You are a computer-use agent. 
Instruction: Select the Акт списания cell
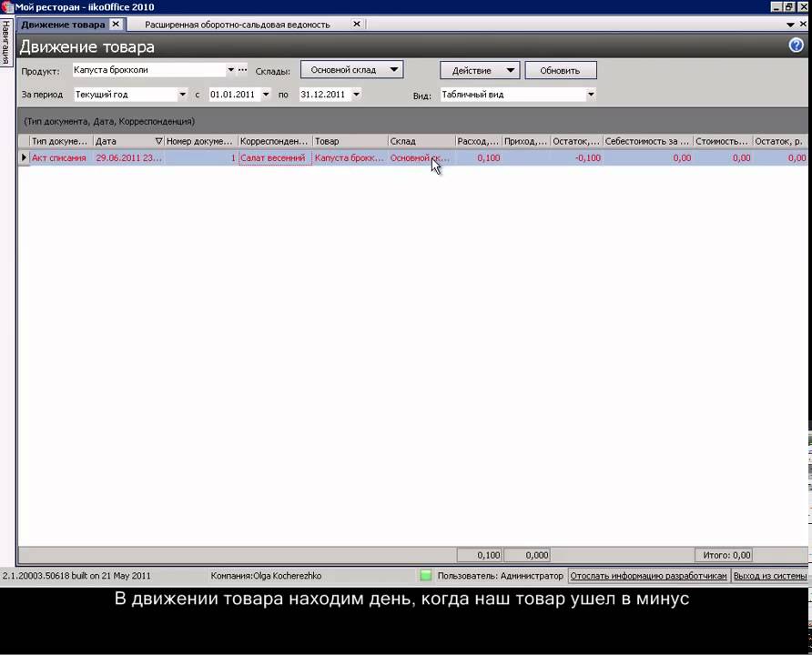pos(61,157)
